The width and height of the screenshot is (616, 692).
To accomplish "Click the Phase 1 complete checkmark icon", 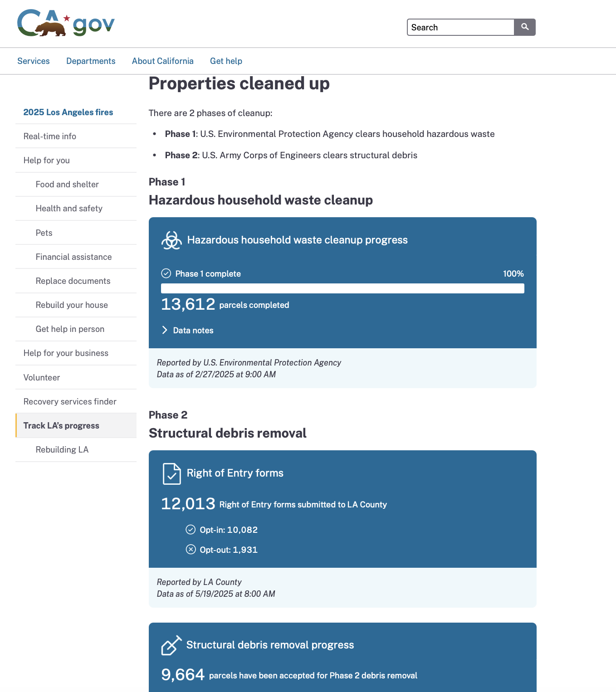I will point(166,273).
